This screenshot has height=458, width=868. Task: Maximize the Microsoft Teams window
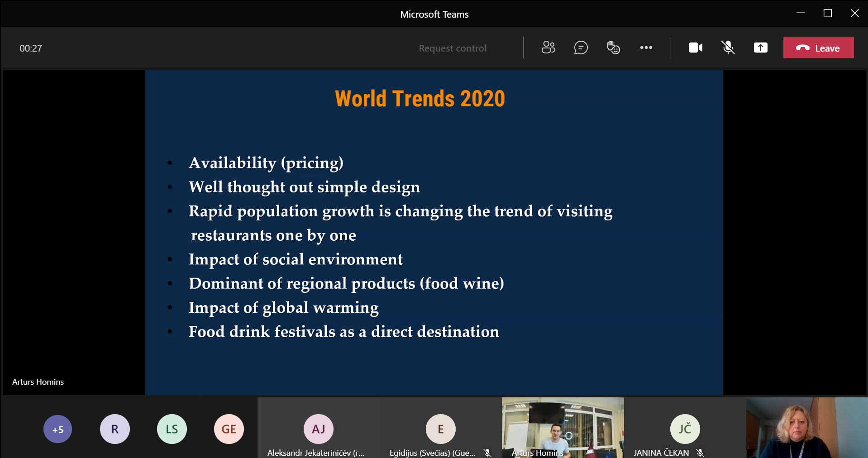(x=828, y=13)
